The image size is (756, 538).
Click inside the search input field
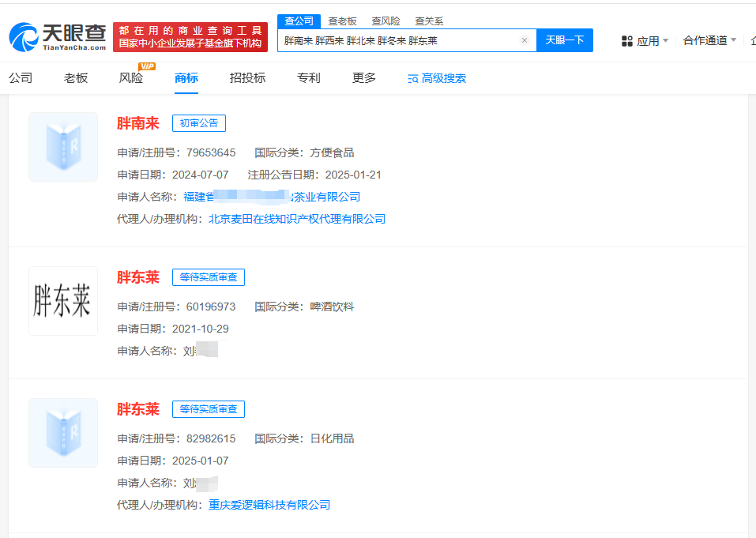click(x=401, y=40)
